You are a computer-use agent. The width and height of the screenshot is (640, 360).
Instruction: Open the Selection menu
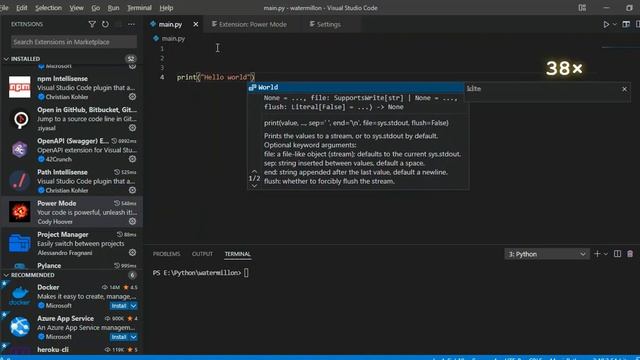pos(48,8)
